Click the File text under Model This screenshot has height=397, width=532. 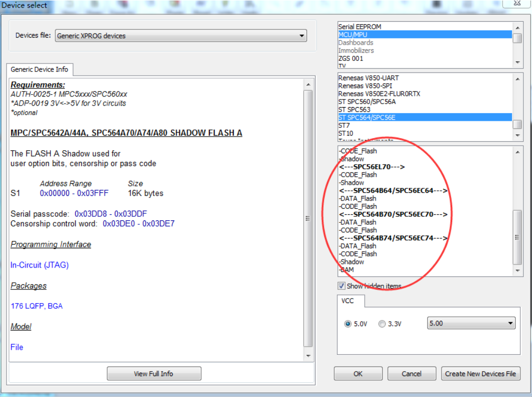tap(17, 347)
